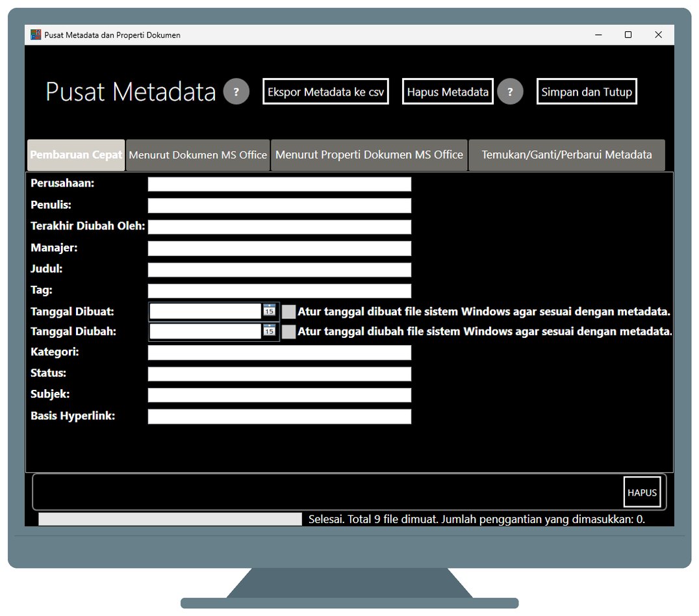Maximize the Pusat Metadata window
Viewport: 699px width, 616px height.
click(628, 35)
